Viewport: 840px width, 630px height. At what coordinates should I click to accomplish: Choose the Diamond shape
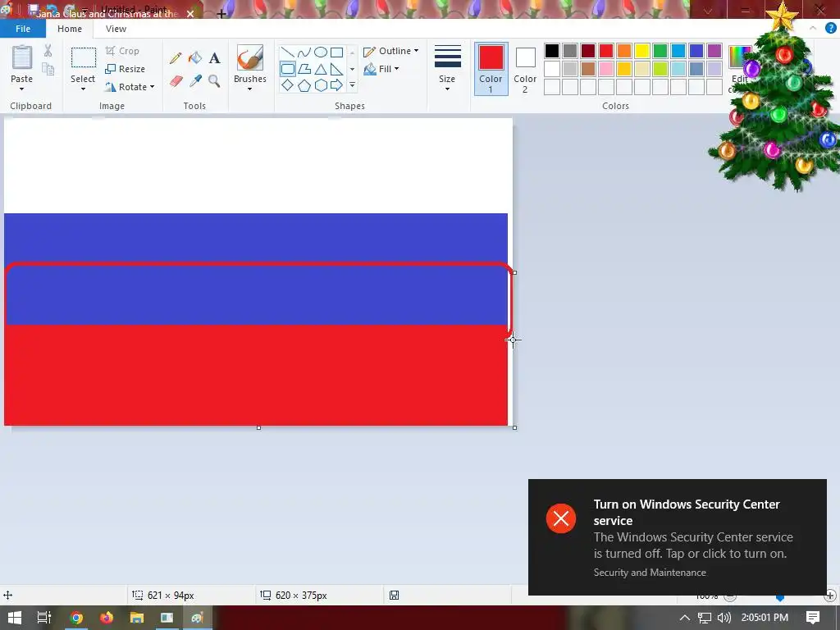(288, 85)
